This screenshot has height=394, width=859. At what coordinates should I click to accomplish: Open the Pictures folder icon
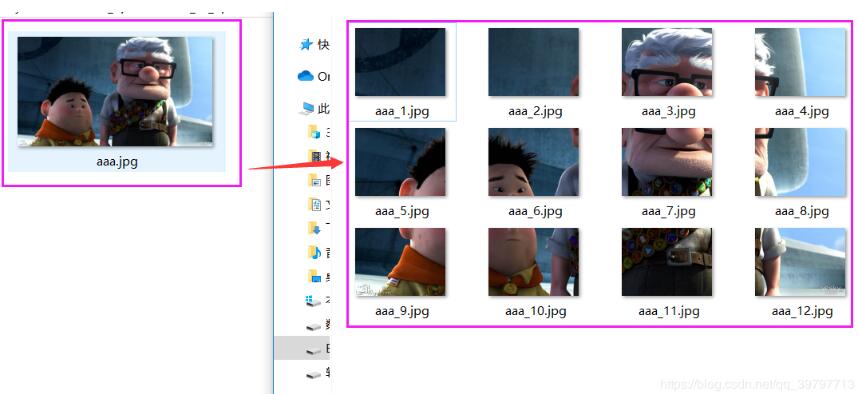tap(314, 180)
